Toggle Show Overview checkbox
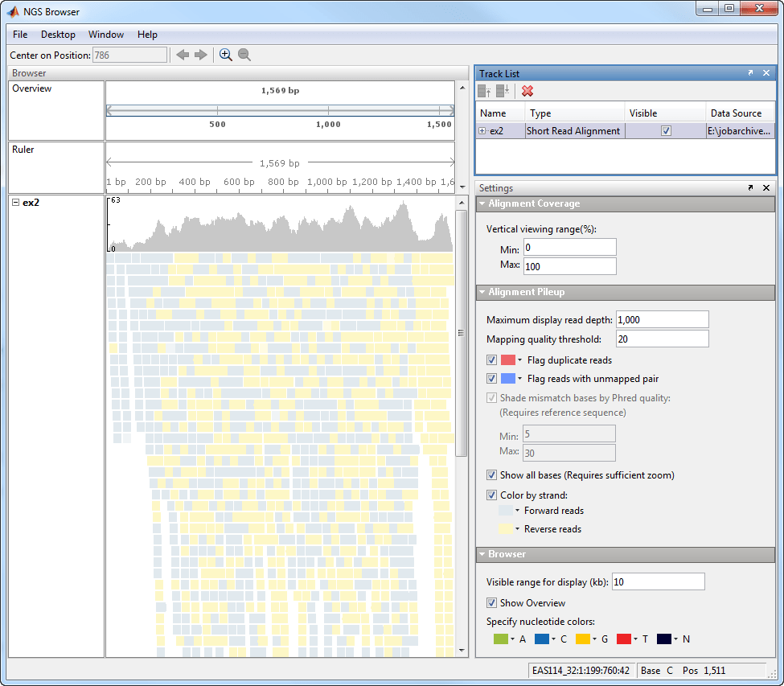The height and width of the screenshot is (686, 784). [x=491, y=603]
